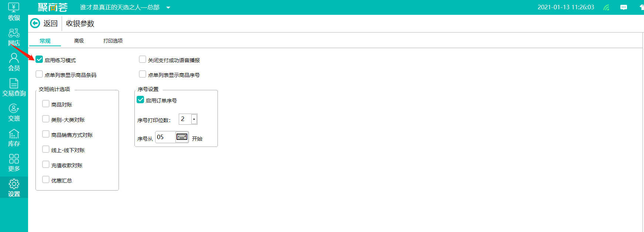Switch to the 高级 tab
The width and height of the screenshot is (644, 232).
coord(79,41)
